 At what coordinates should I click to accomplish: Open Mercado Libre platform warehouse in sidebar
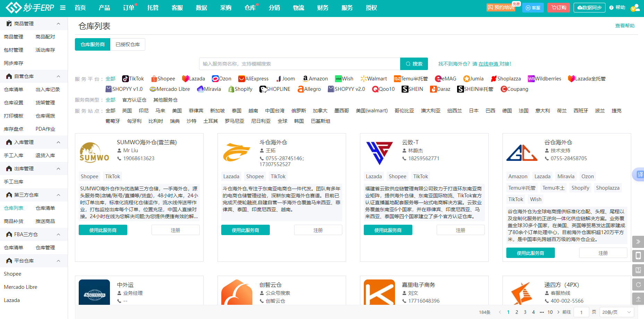20,287
